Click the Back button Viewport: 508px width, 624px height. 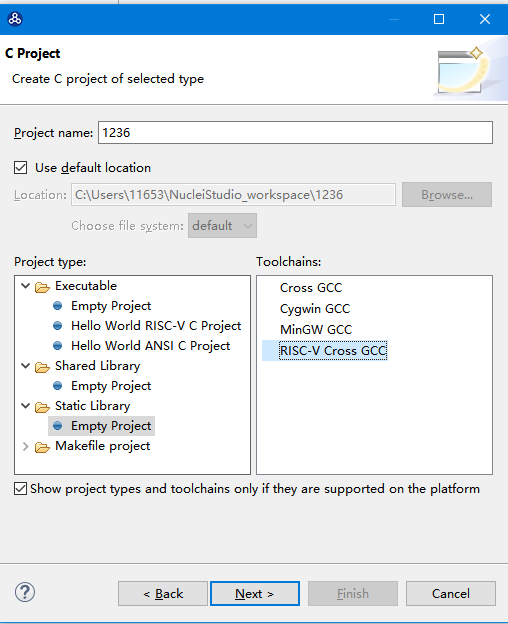coord(163,593)
